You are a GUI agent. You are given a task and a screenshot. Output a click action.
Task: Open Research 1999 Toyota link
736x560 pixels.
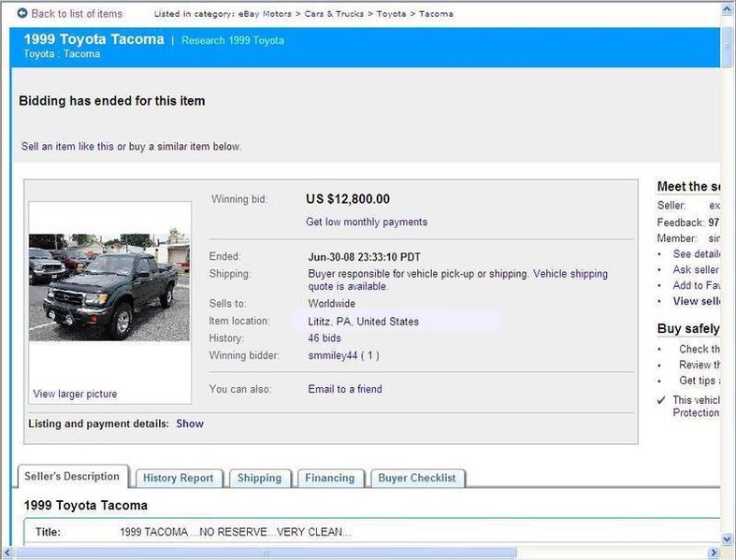pos(233,40)
